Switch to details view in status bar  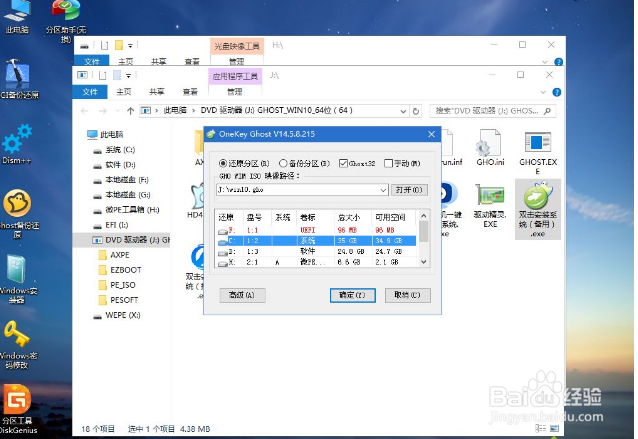[x=540, y=428]
